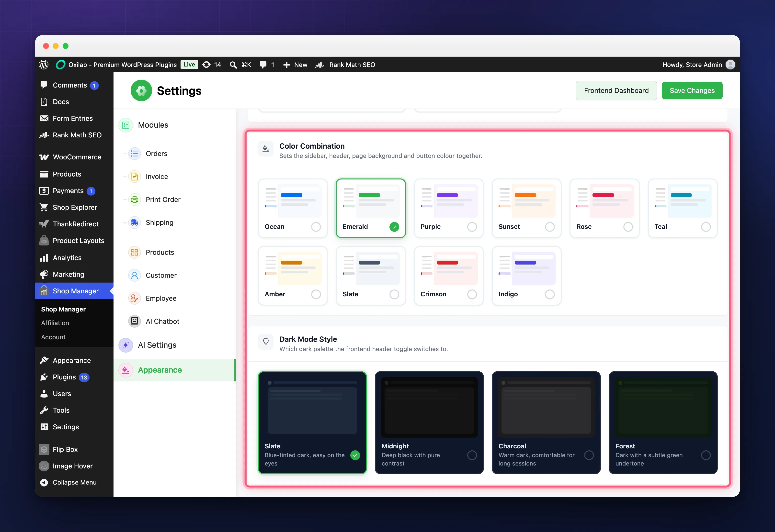Click the Store Admin avatar
This screenshot has width=775, height=532.
pyautogui.click(x=730, y=65)
